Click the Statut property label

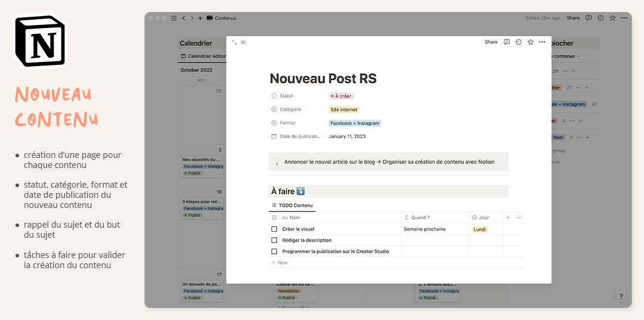(286, 95)
